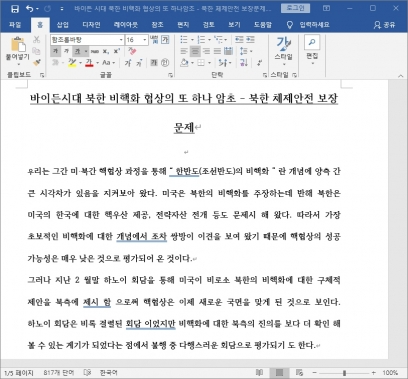Viewport: 408px width, 379px height.
Task: Switch to the 검토 (Review) tab
Action: tap(209, 25)
